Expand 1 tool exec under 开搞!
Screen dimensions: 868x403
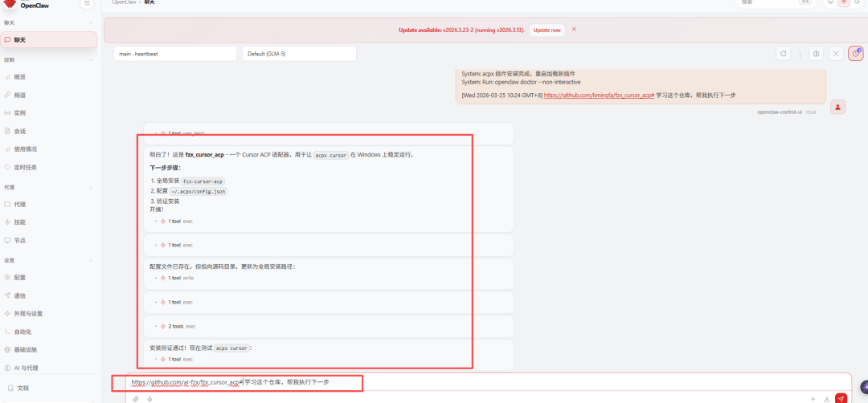coord(174,221)
